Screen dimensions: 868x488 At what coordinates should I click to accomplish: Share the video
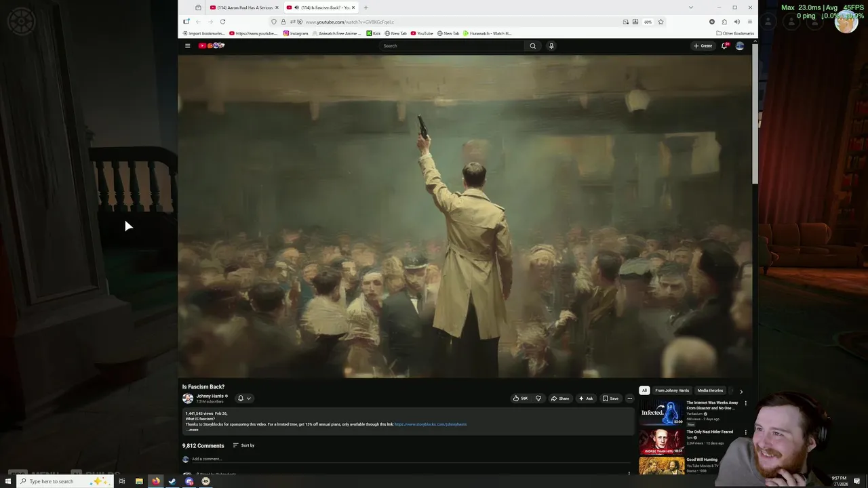pos(560,399)
